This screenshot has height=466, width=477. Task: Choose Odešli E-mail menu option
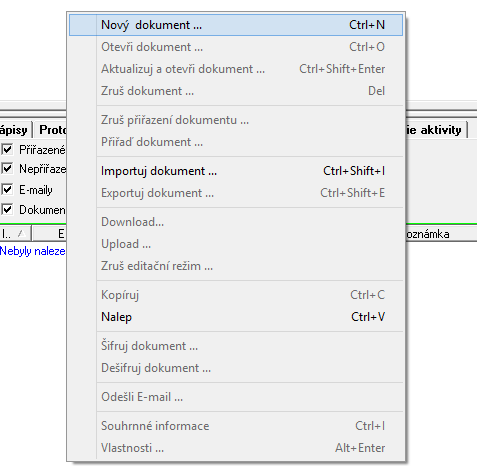pos(236,397)
